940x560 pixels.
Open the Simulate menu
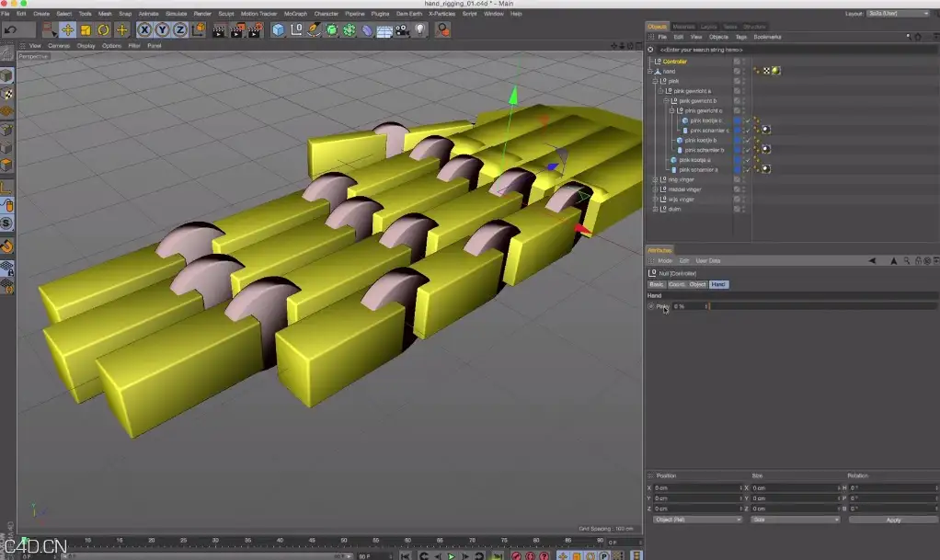(x=177, y=13)
